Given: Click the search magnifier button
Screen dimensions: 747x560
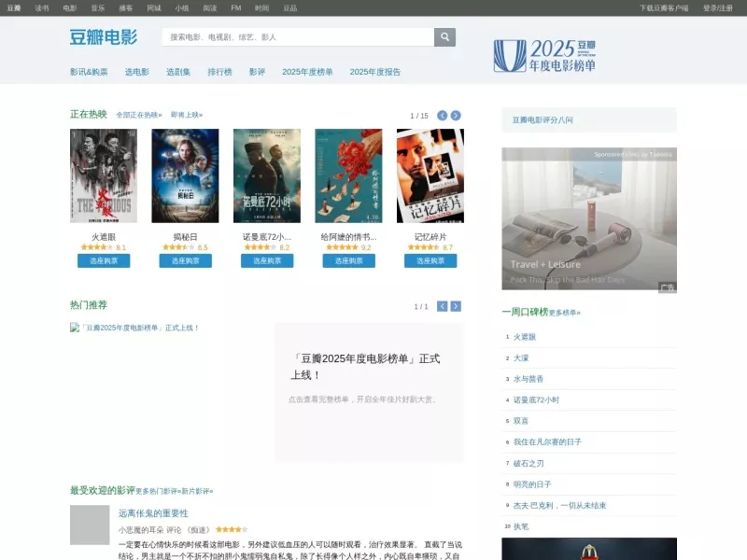Looking at the screenshot, I should (x=444, y=36).
